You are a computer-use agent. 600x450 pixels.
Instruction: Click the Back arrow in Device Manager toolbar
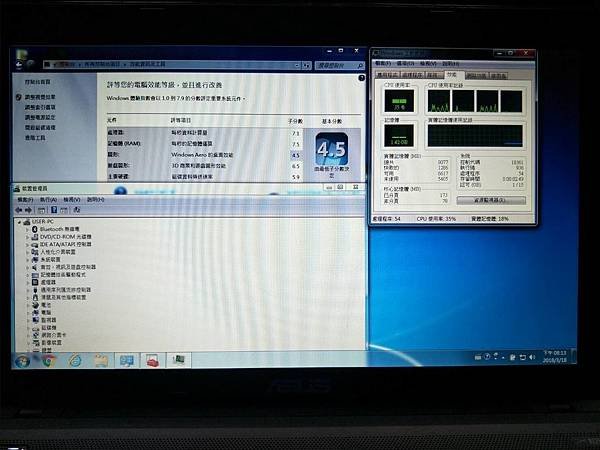click(x=18, y=210)
